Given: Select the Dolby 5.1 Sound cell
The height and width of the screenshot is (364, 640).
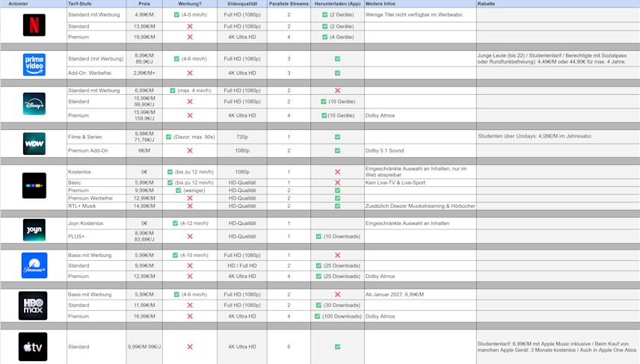Looking at the screenshot, I should (x=420, y=150).
